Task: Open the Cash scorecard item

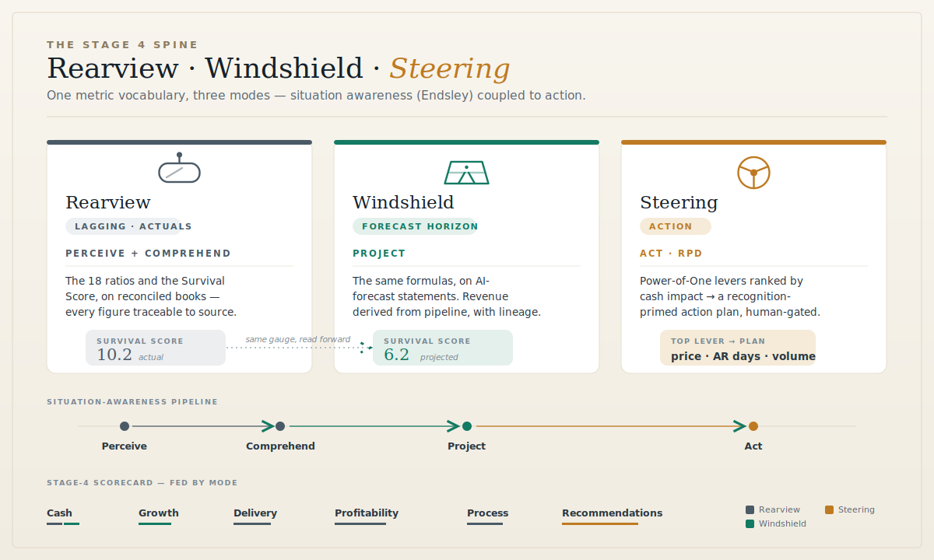Action: [x=63, y=516]
